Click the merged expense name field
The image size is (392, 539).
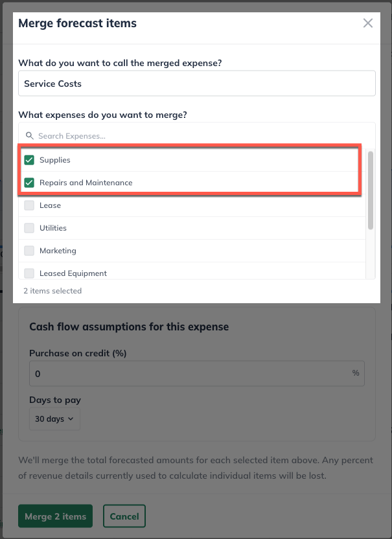[197, 84]
